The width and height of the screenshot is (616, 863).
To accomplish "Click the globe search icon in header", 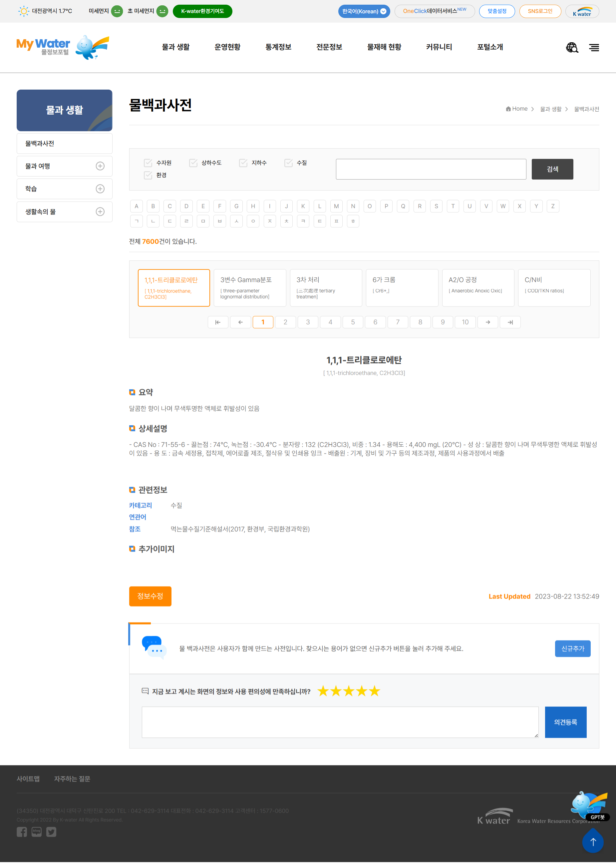I will point(572,47).
